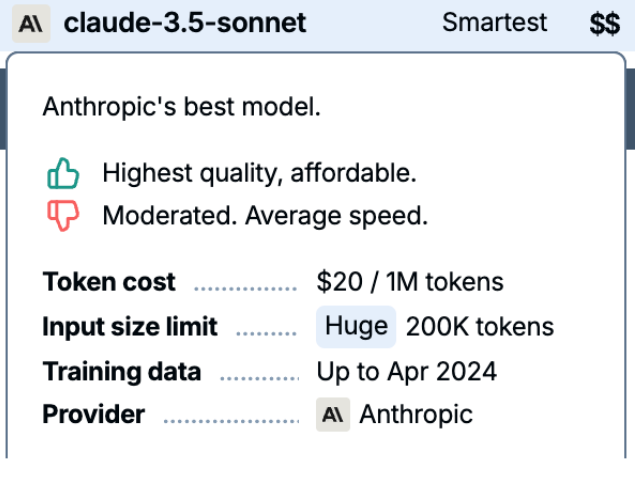Click the 200K tokens value
The image size is (640, 480).
[x=480, y=327]
